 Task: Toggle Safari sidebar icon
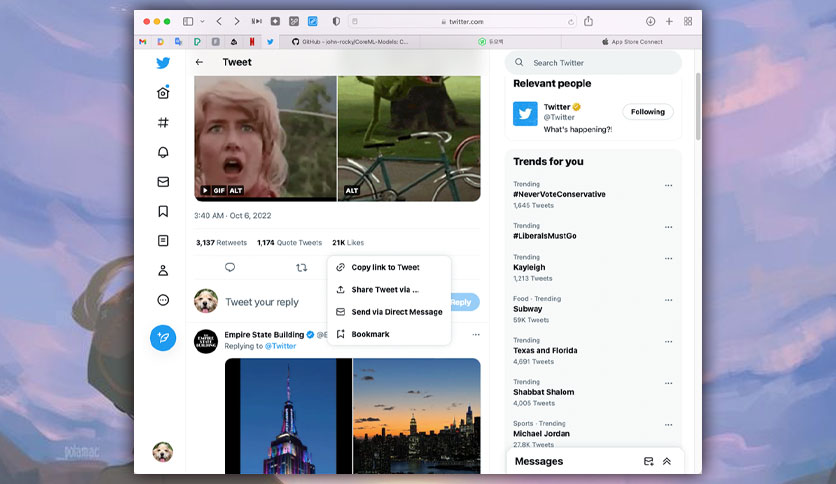click(188, 21)
